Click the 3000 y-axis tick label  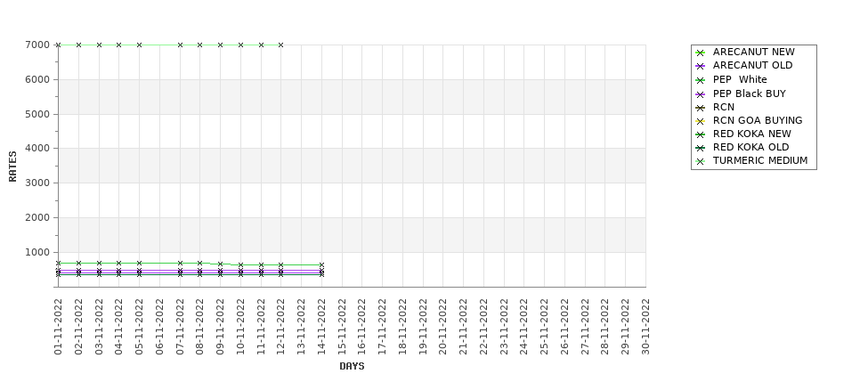pyautogui.click(x=37, y=183)
